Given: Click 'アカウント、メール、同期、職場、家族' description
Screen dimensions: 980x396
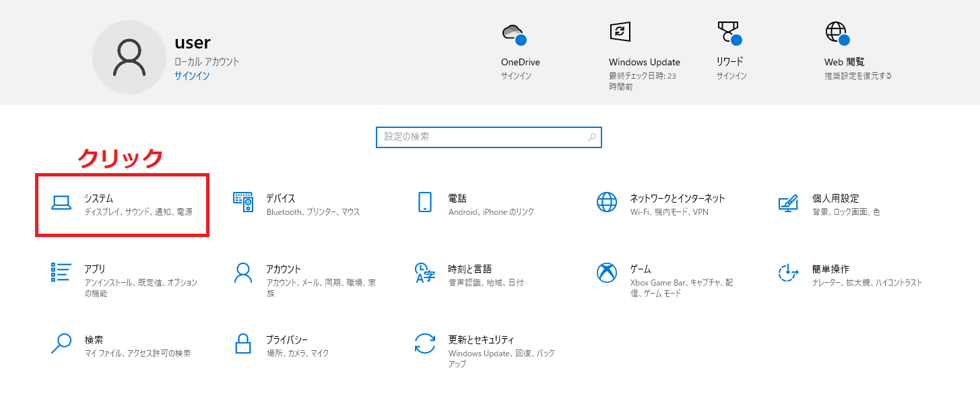Looking at the screenshot, I should [321, 288].
